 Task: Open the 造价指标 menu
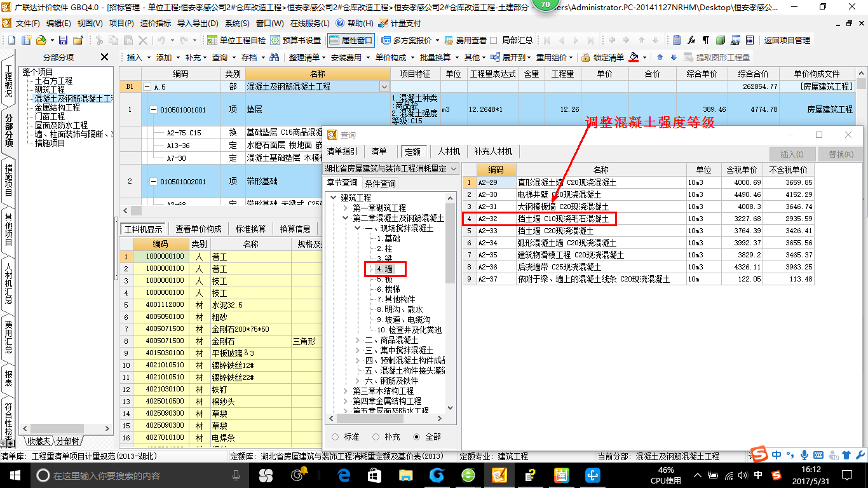[x=156, y=23]
